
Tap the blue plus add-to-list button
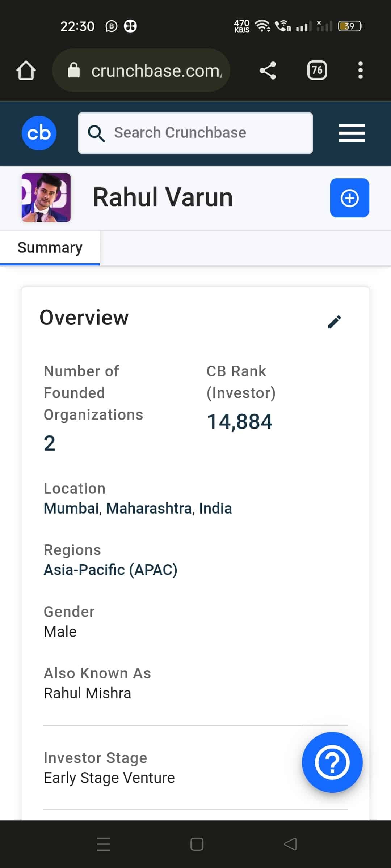pos(350,198)
